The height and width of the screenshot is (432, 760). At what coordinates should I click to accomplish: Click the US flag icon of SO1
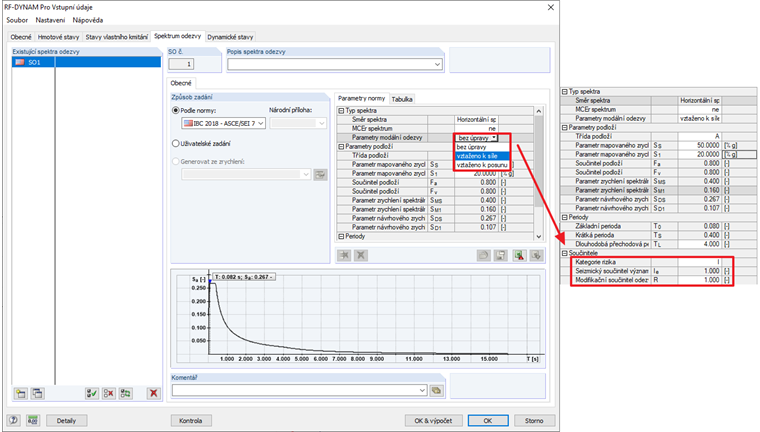point(19,62)
